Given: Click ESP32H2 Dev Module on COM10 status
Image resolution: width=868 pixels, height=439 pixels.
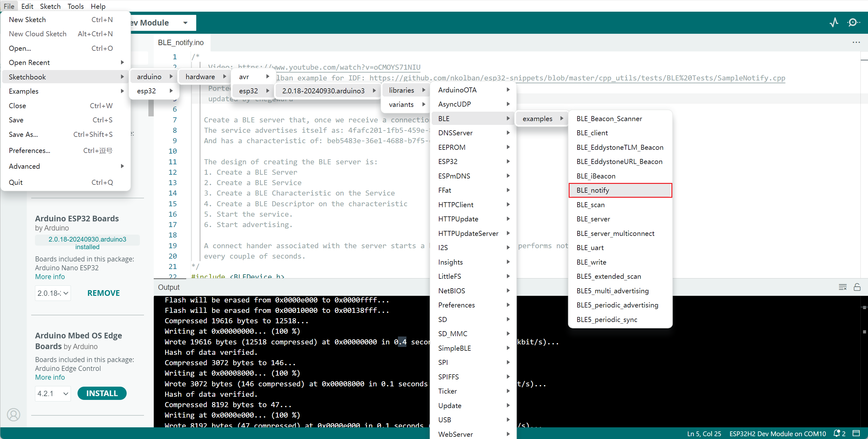Looking at the screenshot, I should click(777, 434).
